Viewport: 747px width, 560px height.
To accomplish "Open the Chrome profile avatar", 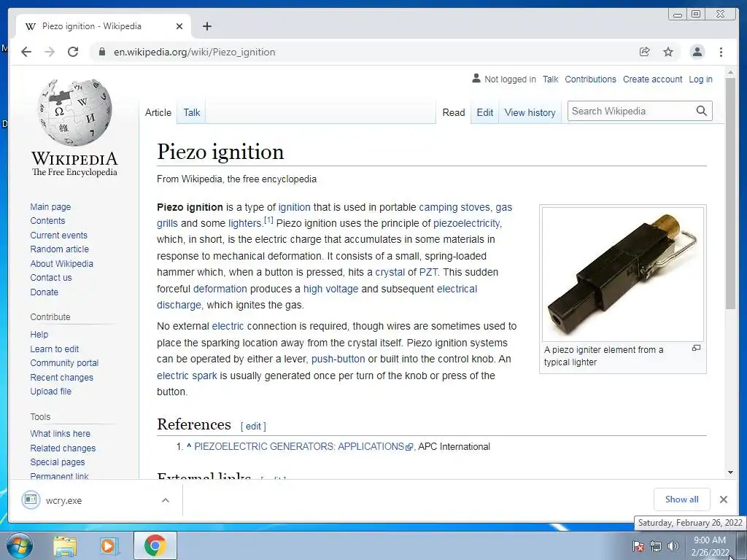I will coord(697,52).
